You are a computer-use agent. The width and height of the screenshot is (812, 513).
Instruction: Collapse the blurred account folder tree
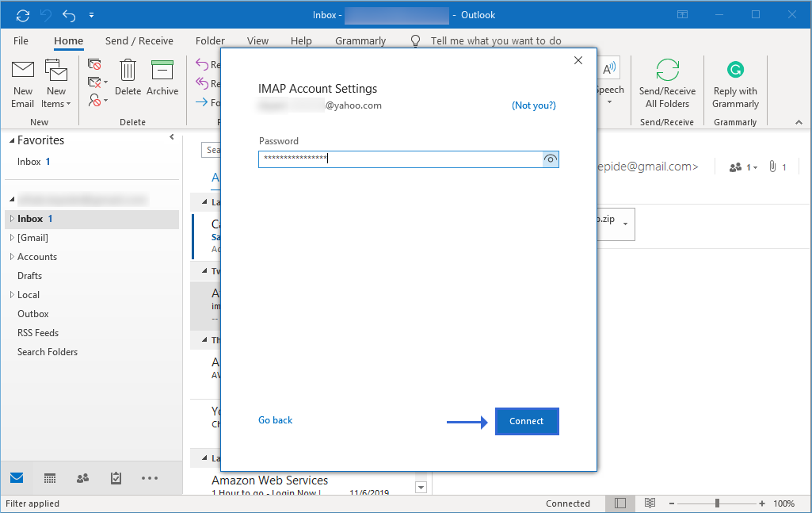(12, 200)
